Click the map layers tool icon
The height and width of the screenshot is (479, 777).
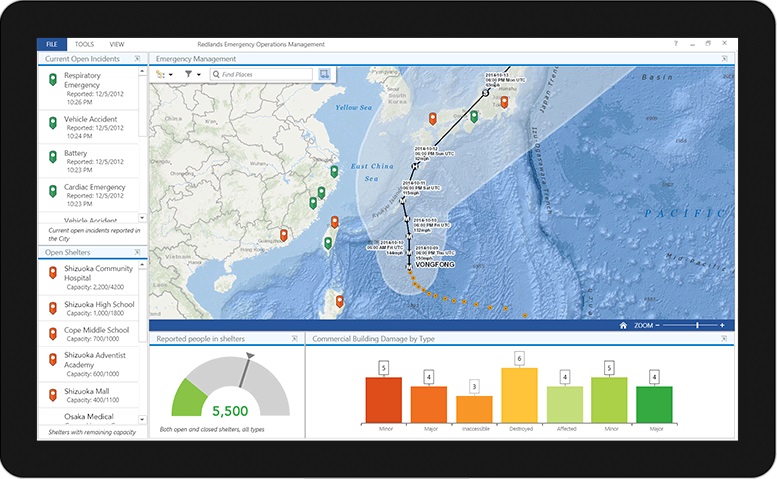(160, 74)
